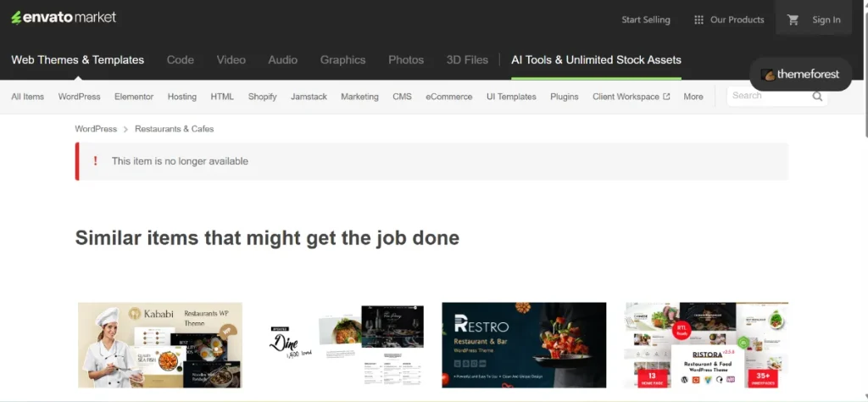Screen dimensions: 868x402
Task: Click the Start Selling link
Action: coord(645,20)
